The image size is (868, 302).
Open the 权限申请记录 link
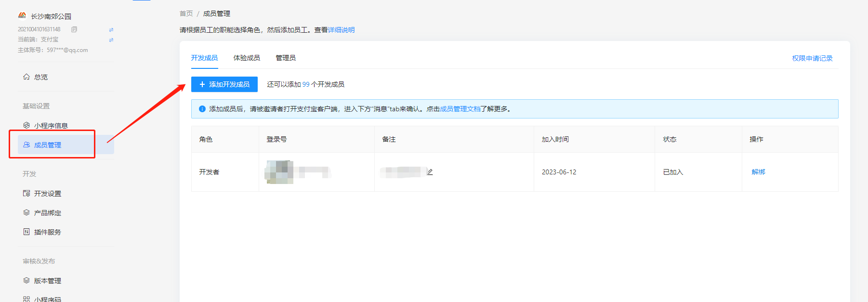click(x=812, y=58)
